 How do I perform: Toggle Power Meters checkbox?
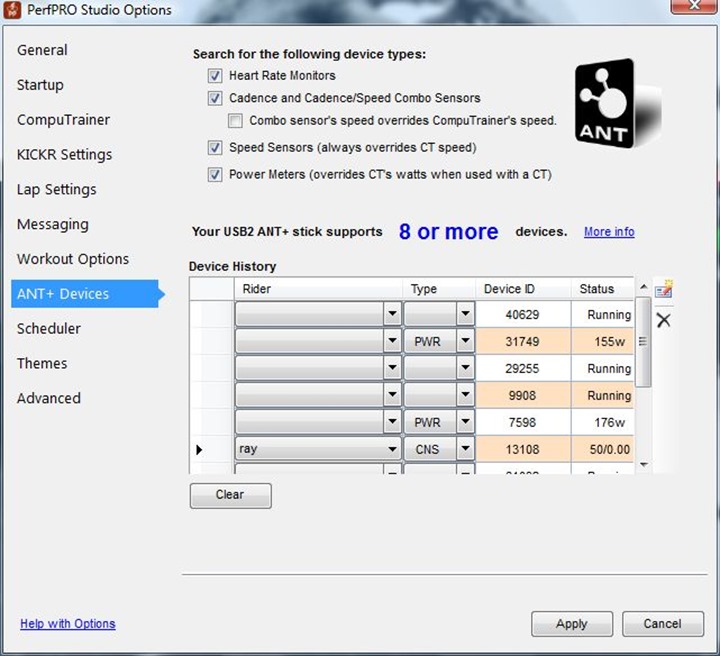tap(215, 174)
